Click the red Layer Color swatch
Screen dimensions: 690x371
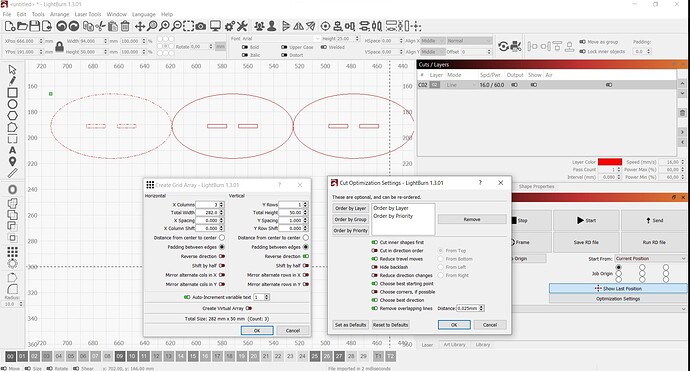609,162
